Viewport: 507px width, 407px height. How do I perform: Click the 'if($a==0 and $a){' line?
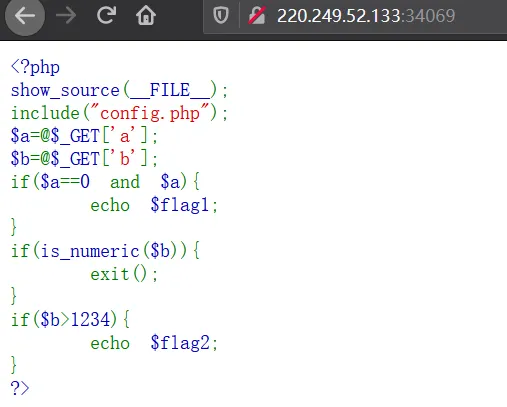point(105,182)
